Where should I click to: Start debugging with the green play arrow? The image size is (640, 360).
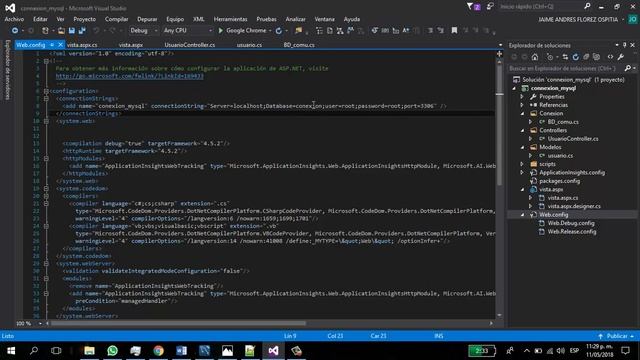[221, 31]
